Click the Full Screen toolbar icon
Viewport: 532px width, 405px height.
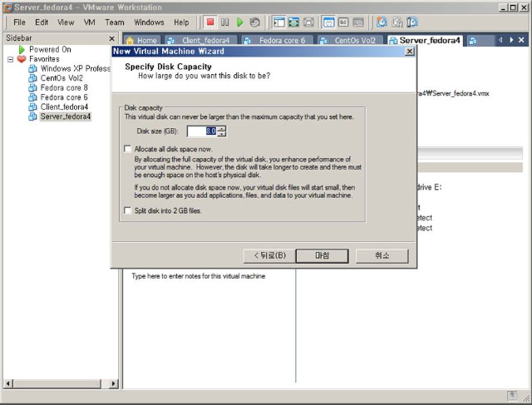pos(308,22)
